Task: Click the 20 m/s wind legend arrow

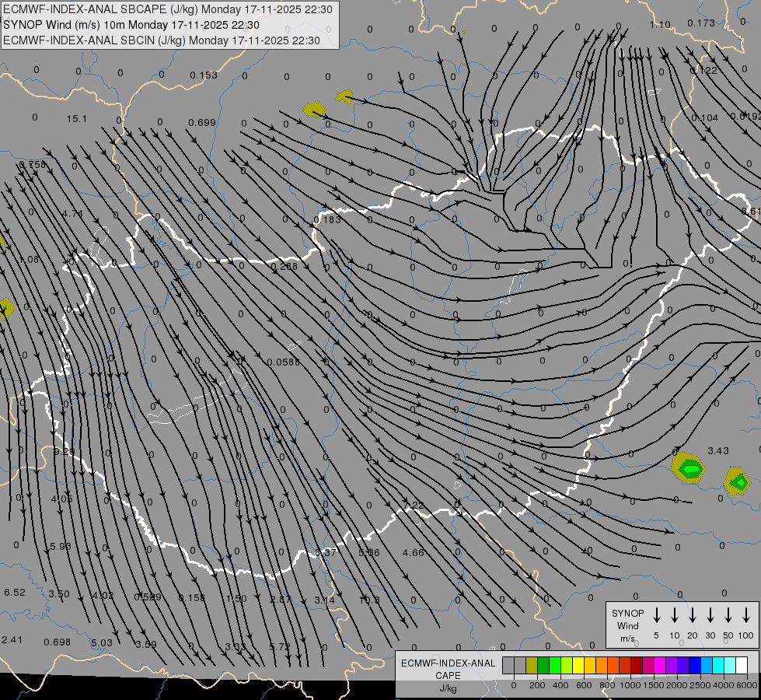Action: [693, 615]
